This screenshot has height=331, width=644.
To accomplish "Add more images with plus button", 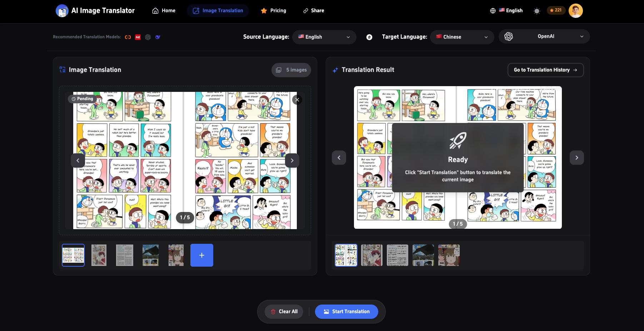I will tap(202, 255).
